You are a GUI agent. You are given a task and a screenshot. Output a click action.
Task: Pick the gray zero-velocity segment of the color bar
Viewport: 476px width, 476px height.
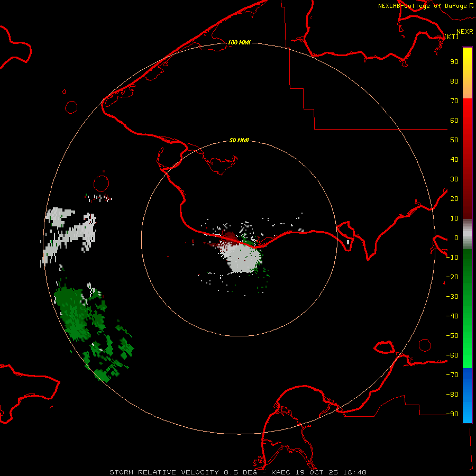coord(467,234)
